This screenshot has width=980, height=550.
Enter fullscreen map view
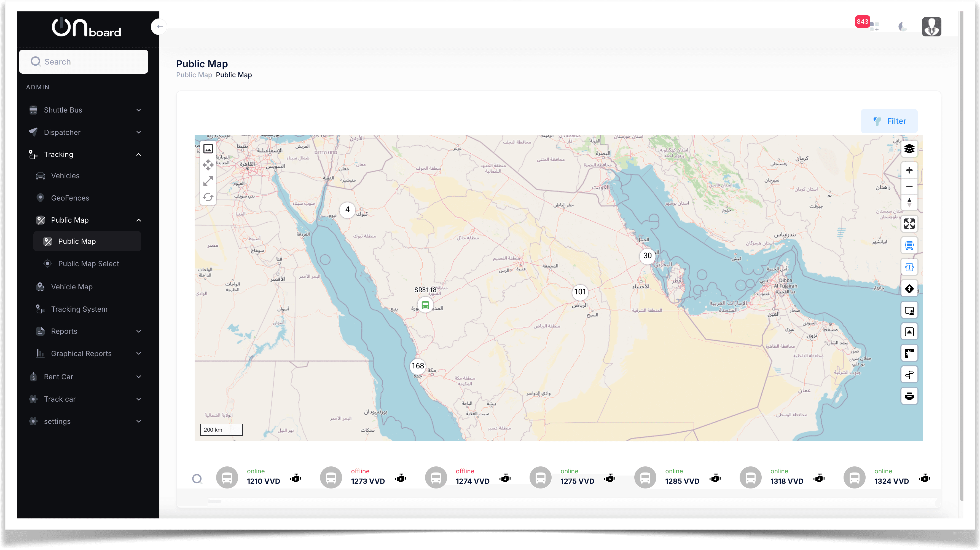click(910, 224)
